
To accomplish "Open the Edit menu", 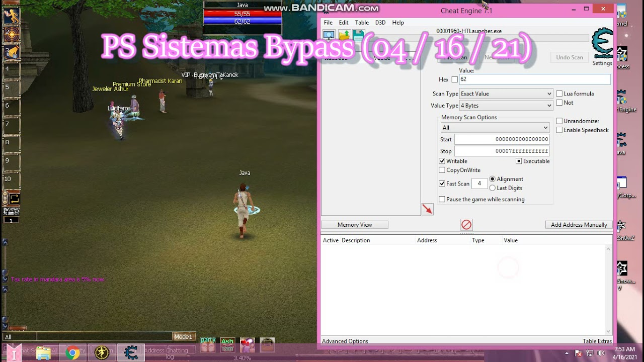I will pyautogui.click(x=344, y=23).
